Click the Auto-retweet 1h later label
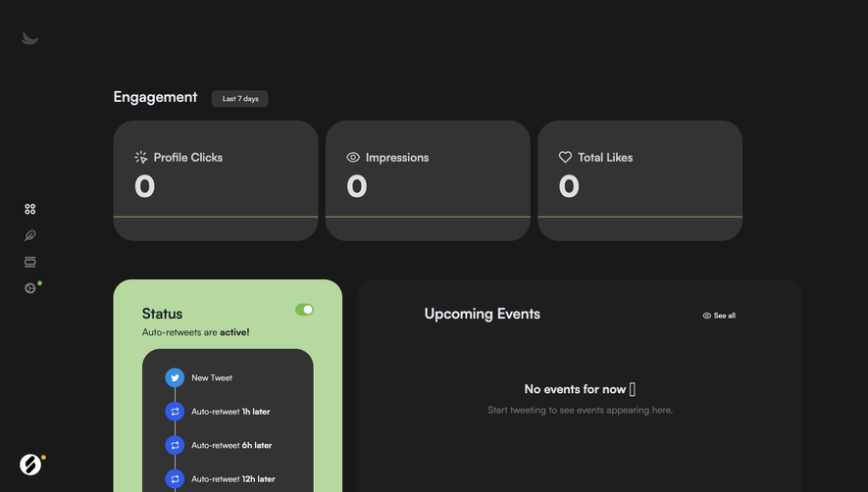Image resolution: width=868 pixels, height=492 pixels. [230, 412]
